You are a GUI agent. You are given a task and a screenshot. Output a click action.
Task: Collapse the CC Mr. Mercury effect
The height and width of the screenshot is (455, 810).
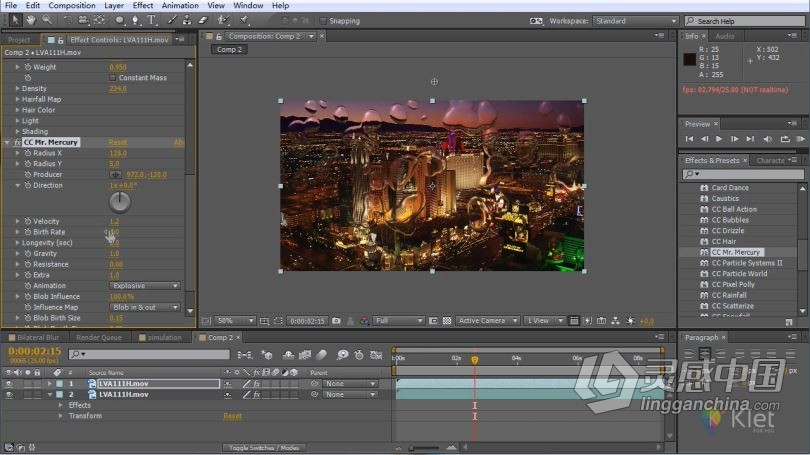7,142
